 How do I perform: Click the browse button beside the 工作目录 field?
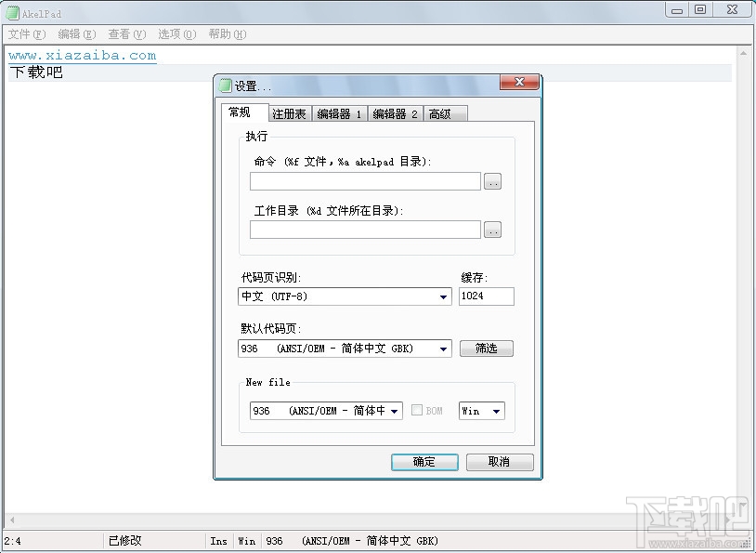(x=493, y=230)
